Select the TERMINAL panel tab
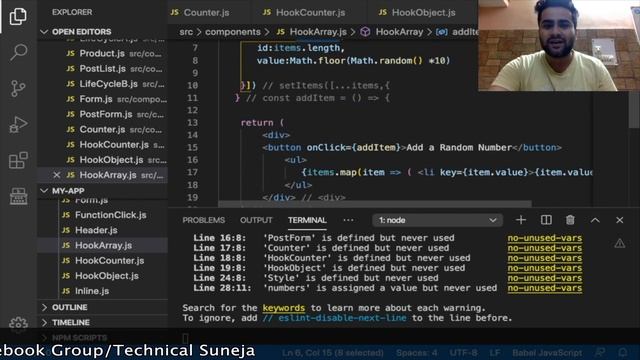640x360 pixels. [x=307, y=220]
